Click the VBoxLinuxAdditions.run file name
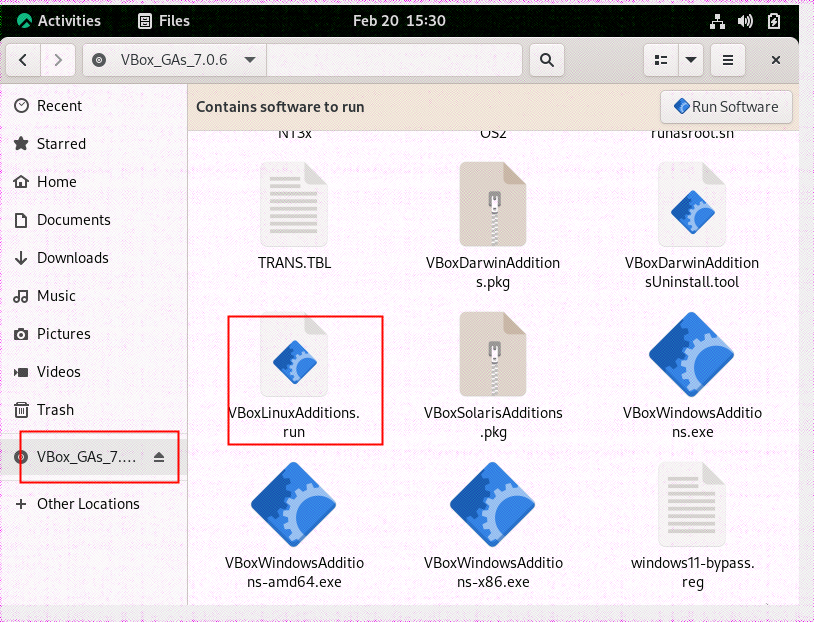Viewport: 814px width, 622px height. pos(294,422)
